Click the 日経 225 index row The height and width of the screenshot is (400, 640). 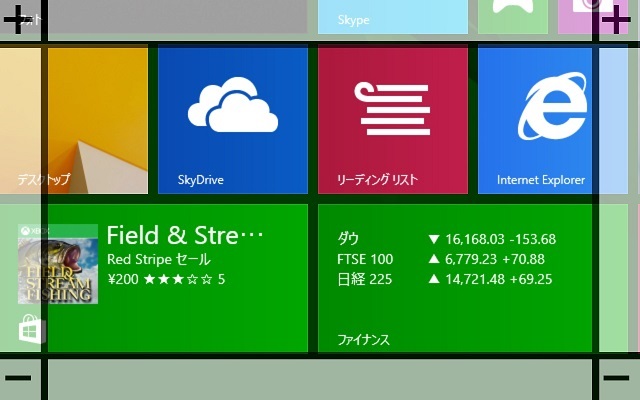[x=445, y=279]
